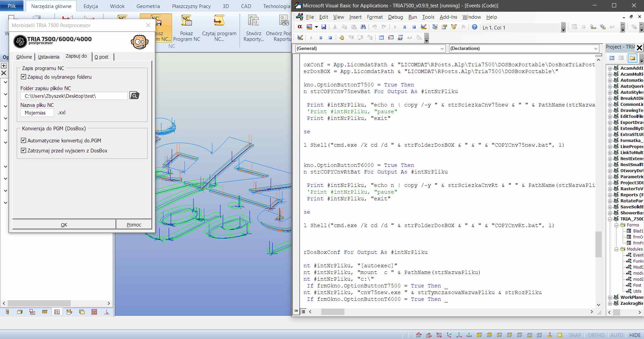Open Watch Window icon in Debug toolbar
Viewport: 644px width, 339px height.
400,38
